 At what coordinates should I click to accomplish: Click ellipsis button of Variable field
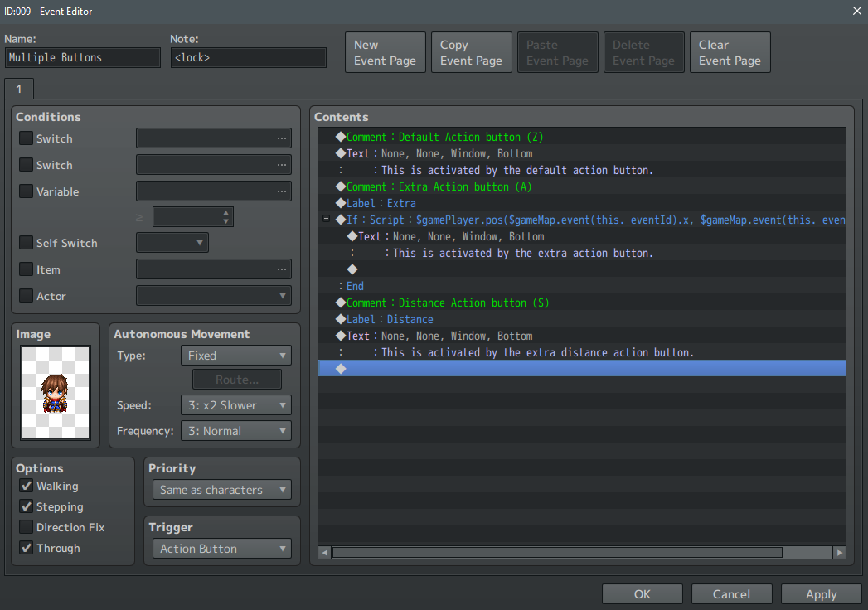pos(282,191)
